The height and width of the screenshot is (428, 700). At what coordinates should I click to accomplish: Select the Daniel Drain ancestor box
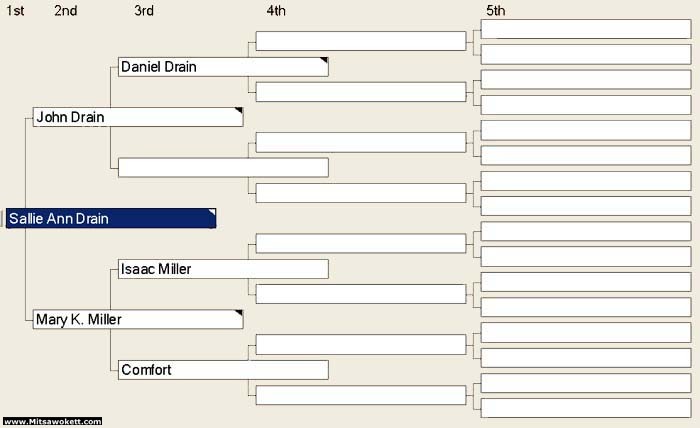[x=223, y=67]
